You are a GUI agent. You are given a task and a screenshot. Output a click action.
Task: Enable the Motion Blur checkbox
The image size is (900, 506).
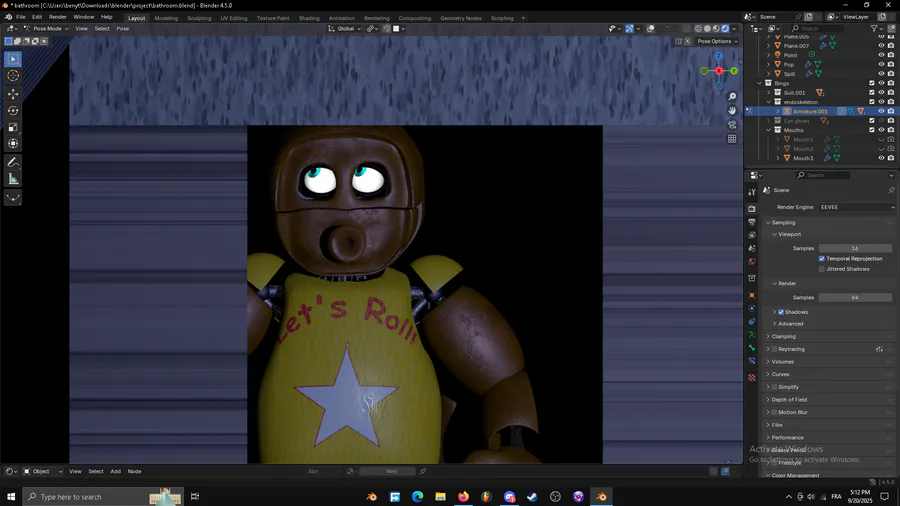click(x=774, y=412)
